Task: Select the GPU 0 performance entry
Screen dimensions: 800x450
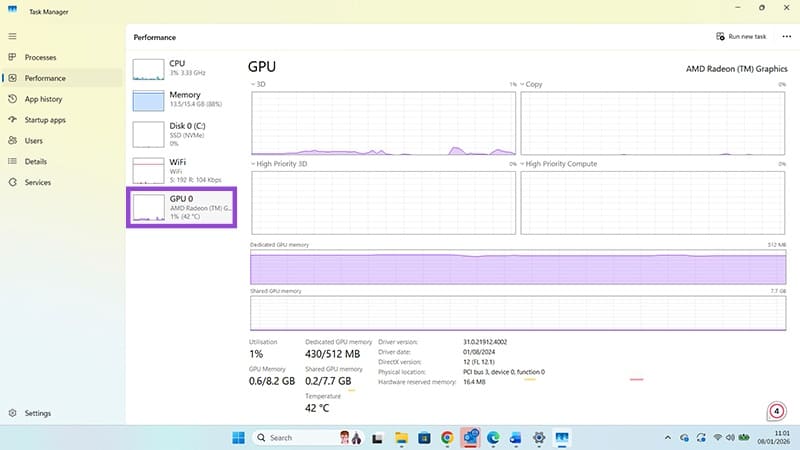Action: 181,207
